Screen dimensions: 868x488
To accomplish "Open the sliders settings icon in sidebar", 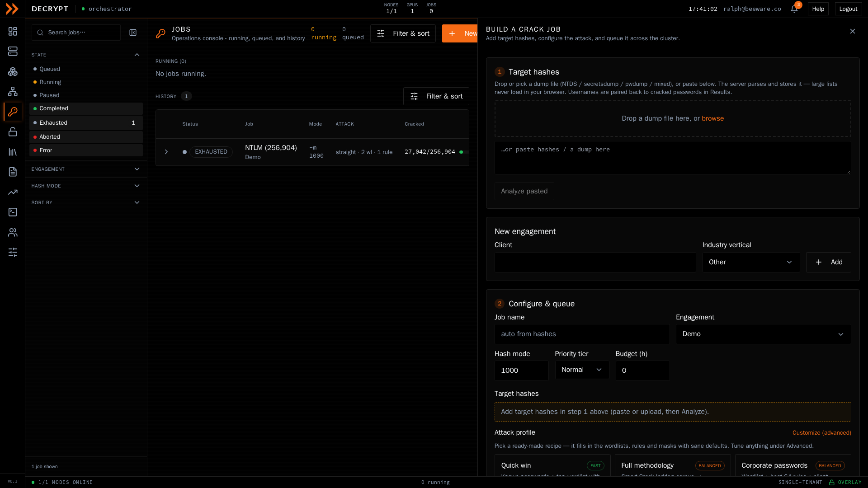I will [13, 252].
